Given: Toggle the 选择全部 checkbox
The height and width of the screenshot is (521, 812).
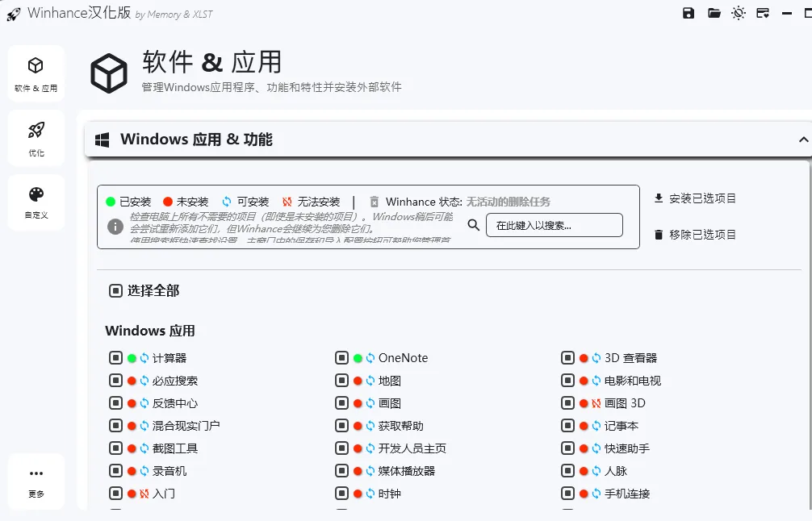Looking at the screenshot, I should click(x=115, y=291).
